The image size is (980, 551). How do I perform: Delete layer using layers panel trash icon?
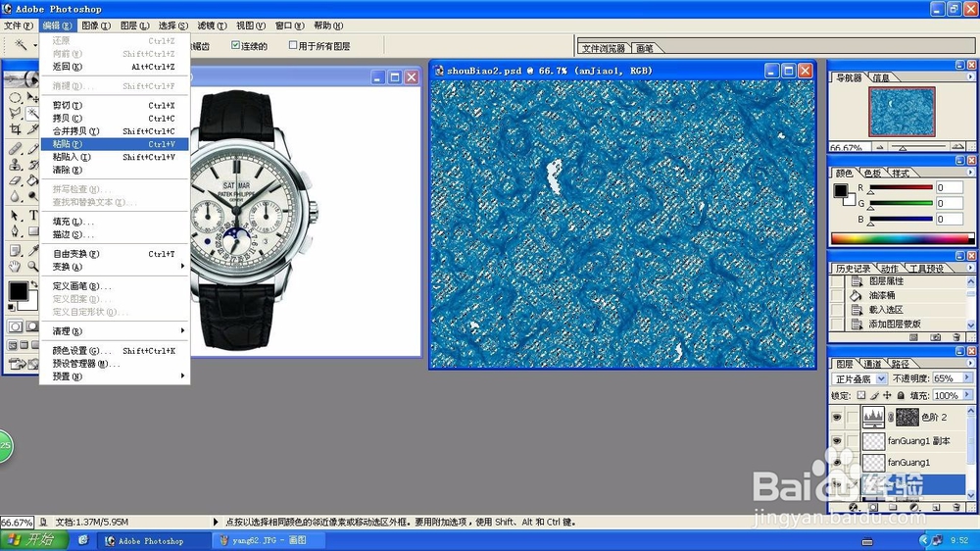[956, 507]
